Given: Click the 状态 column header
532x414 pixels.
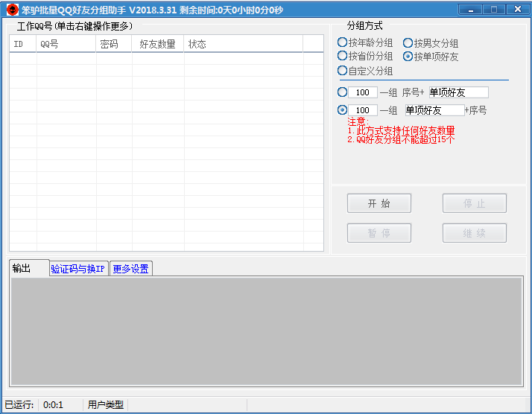Looking at the screenshot, I should click(x=243, y=44).
